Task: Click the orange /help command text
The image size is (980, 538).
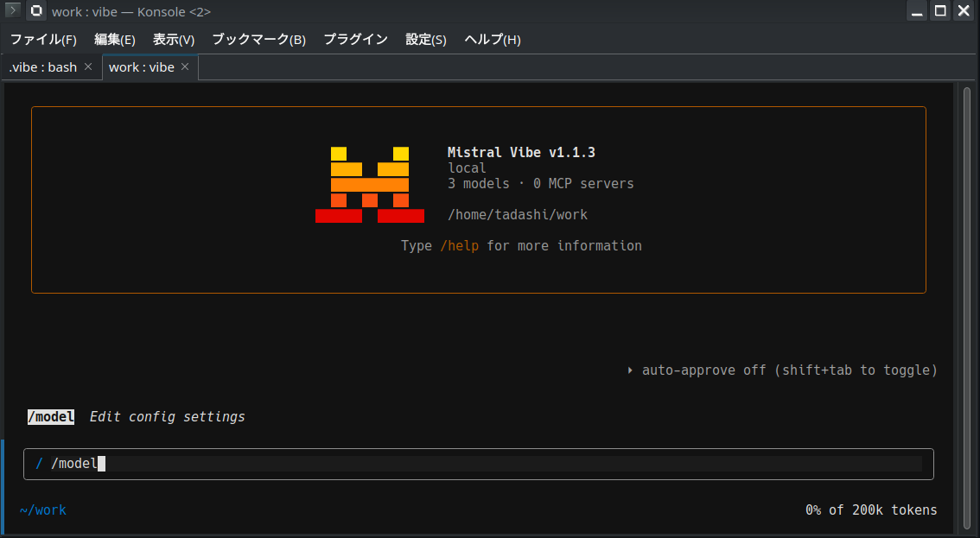Action: 460,245
